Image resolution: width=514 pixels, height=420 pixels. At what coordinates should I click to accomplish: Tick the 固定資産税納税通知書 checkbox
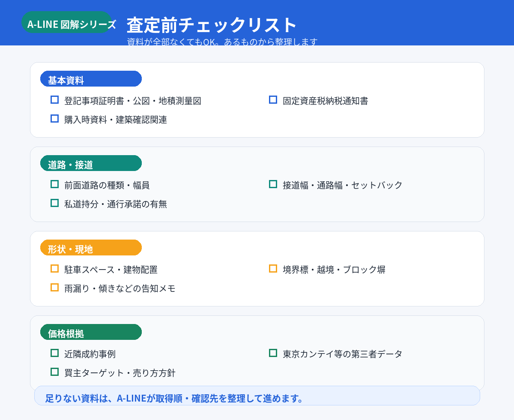273,99
